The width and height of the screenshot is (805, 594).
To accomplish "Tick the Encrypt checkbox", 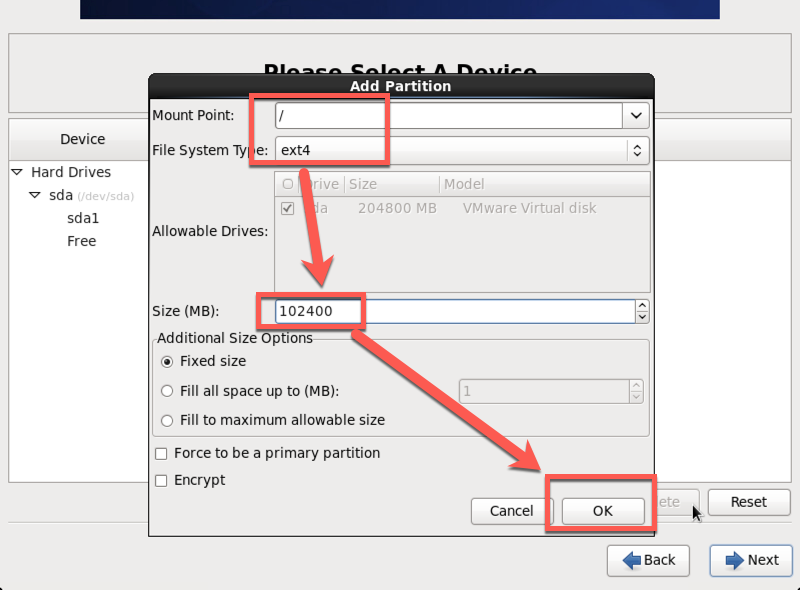I will (x=161, y=481).
